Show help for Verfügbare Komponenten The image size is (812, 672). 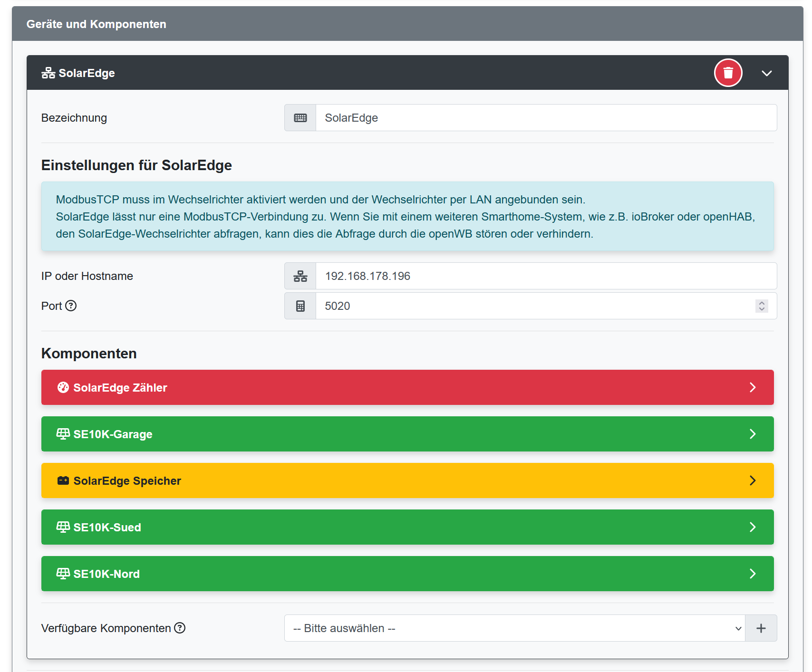(180, 628)
